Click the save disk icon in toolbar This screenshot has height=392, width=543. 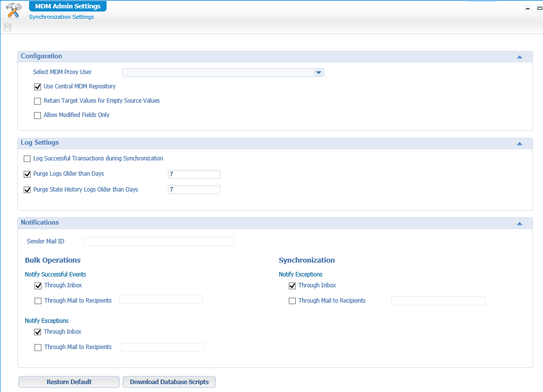[x=7, y=27]
